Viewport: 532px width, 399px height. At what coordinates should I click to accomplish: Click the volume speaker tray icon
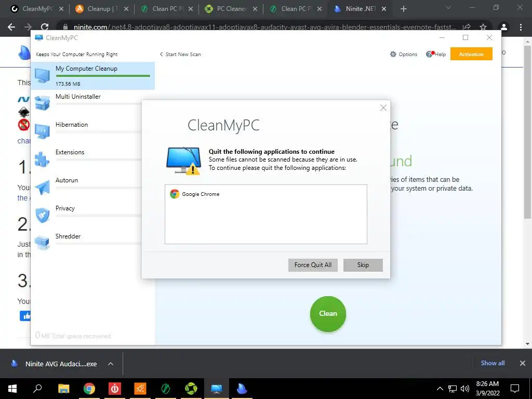tap(465, 389)
